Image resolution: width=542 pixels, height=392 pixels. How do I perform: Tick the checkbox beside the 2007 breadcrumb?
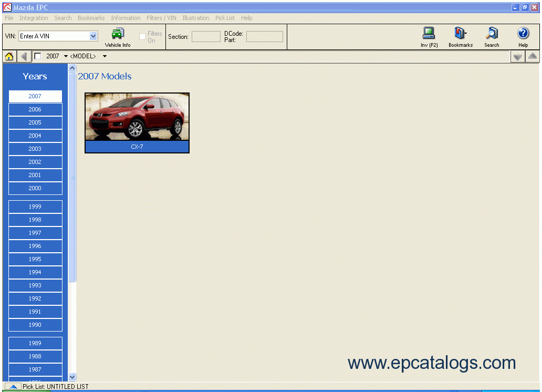pos(38,56)
